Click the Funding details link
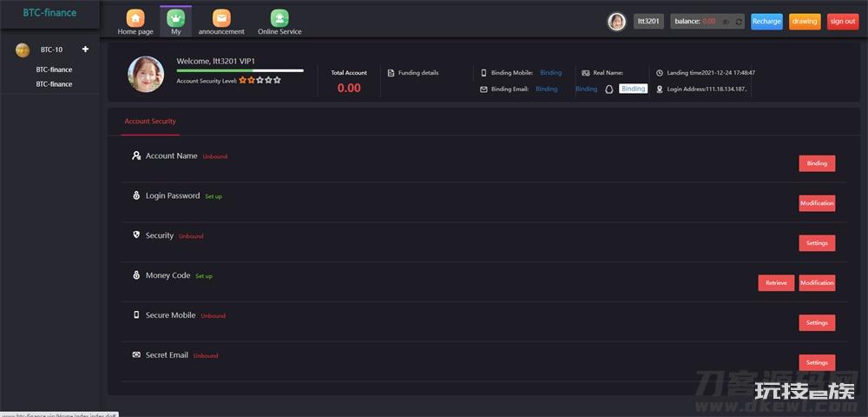This screenshot has width=868, height=417. pos(418,73)
